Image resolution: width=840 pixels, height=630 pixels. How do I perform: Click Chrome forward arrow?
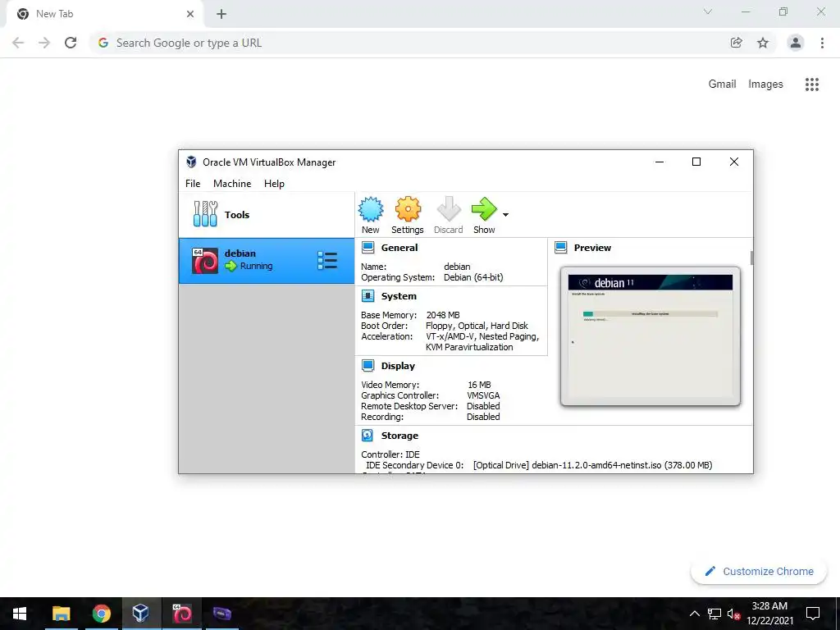(44, 43)
